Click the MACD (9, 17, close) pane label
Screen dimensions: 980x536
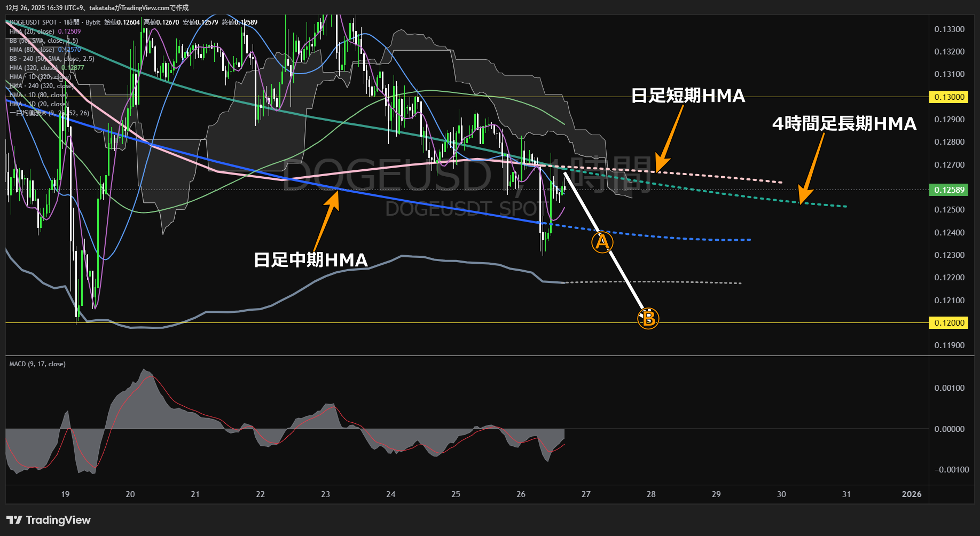37,364
